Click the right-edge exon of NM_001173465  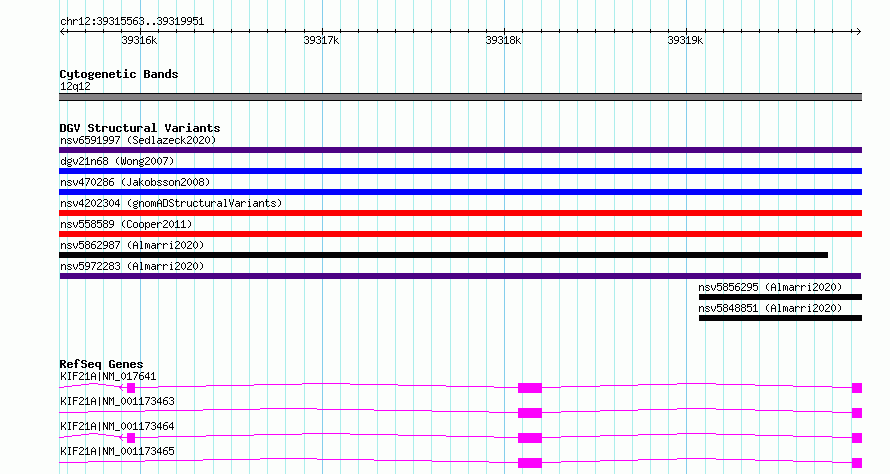click(x=857, y=463)
